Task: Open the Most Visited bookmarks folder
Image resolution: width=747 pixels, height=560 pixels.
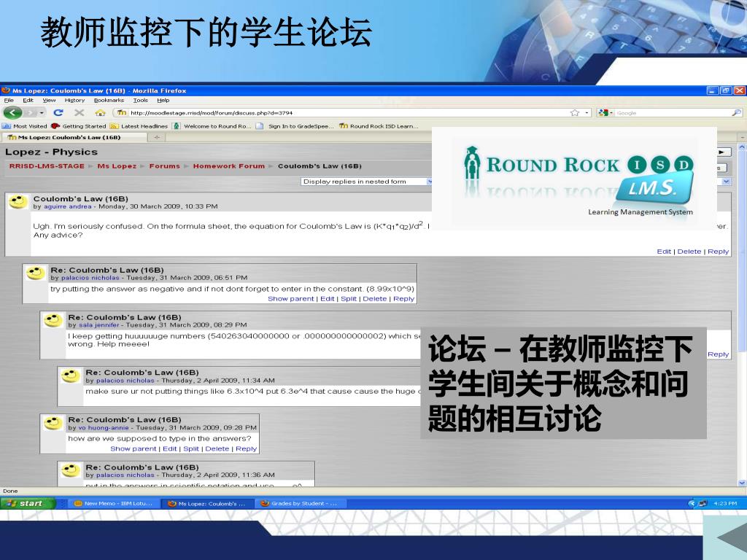Action: (x=24, y=126)
